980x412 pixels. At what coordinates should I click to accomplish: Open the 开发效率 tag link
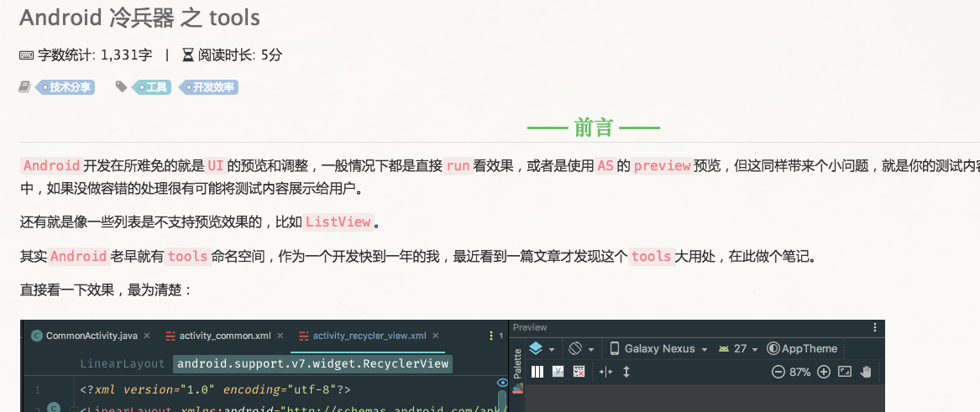(x=208, y=87)
